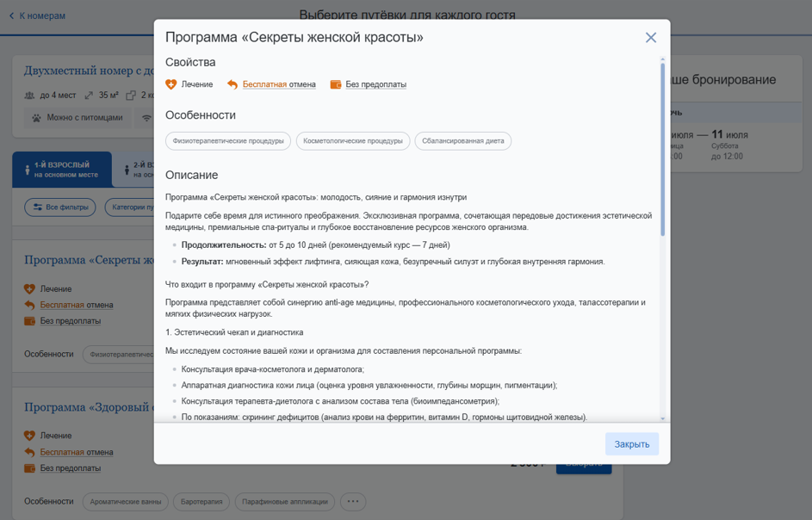The width and height of the screenshot is (812, 520).
Task: Click the orange return arrow icon in dialog
Action: click(232, 84)
